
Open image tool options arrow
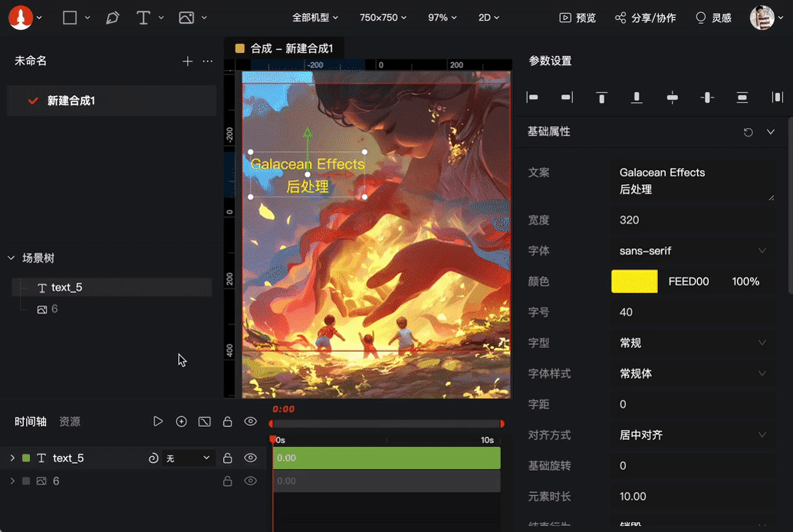[x=204, y=18]
